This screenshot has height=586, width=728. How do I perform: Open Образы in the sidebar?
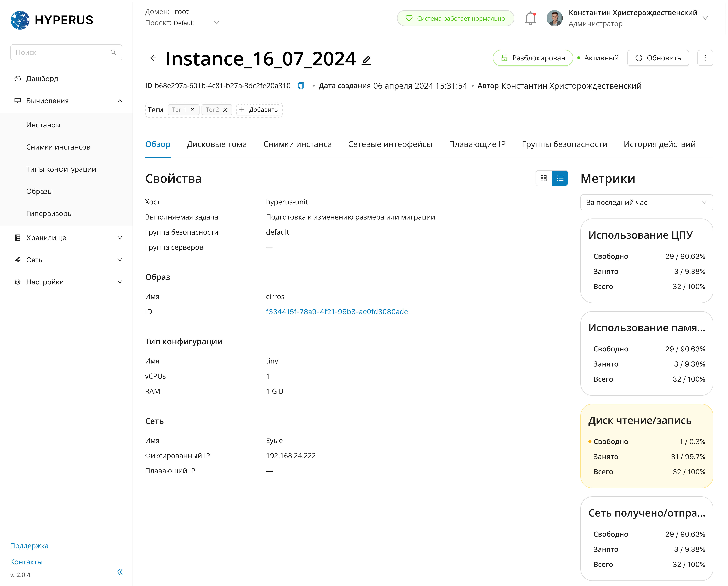(40, 191)
